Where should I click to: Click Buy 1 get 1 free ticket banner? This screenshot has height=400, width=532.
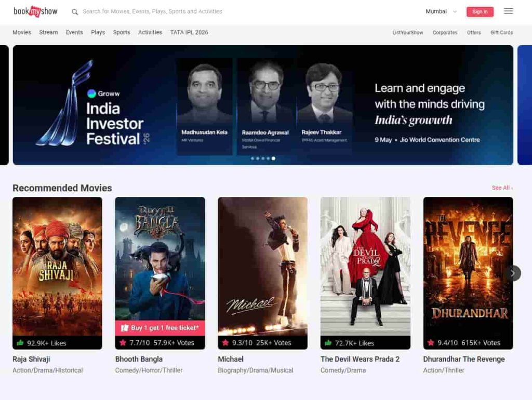(x=160, y=328)
